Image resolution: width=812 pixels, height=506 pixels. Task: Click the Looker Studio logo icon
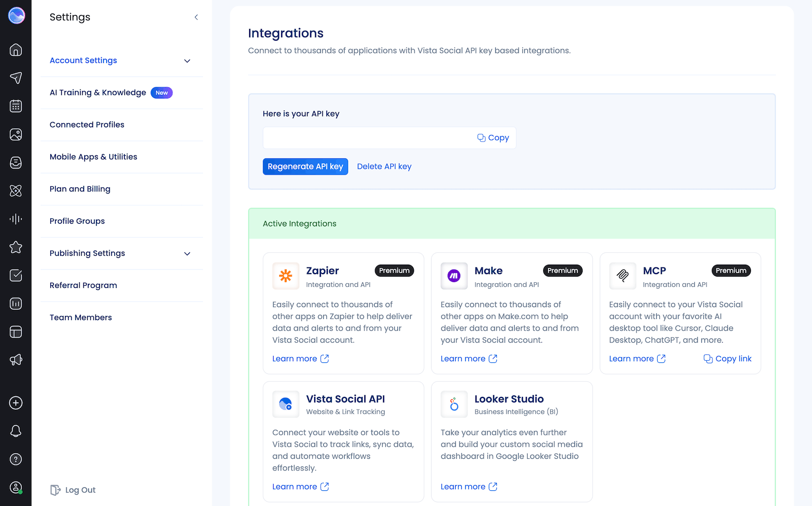[454, 404]
